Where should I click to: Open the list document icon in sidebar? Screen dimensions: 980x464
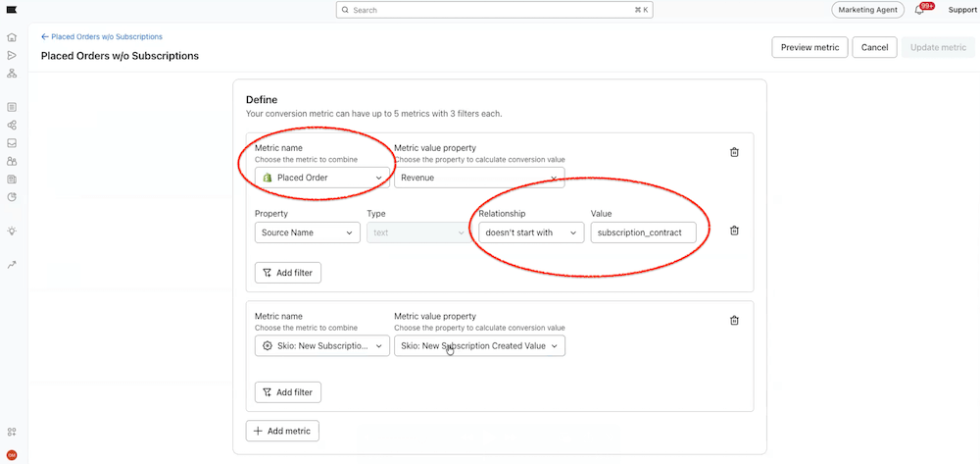pos(12,108)
